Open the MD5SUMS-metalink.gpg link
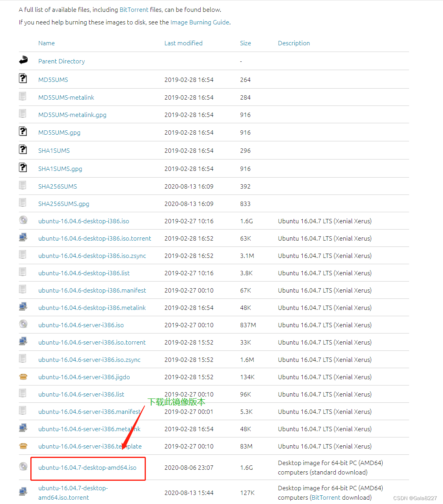The height and width of the screenshot is (504, 443). coord(72,115)
